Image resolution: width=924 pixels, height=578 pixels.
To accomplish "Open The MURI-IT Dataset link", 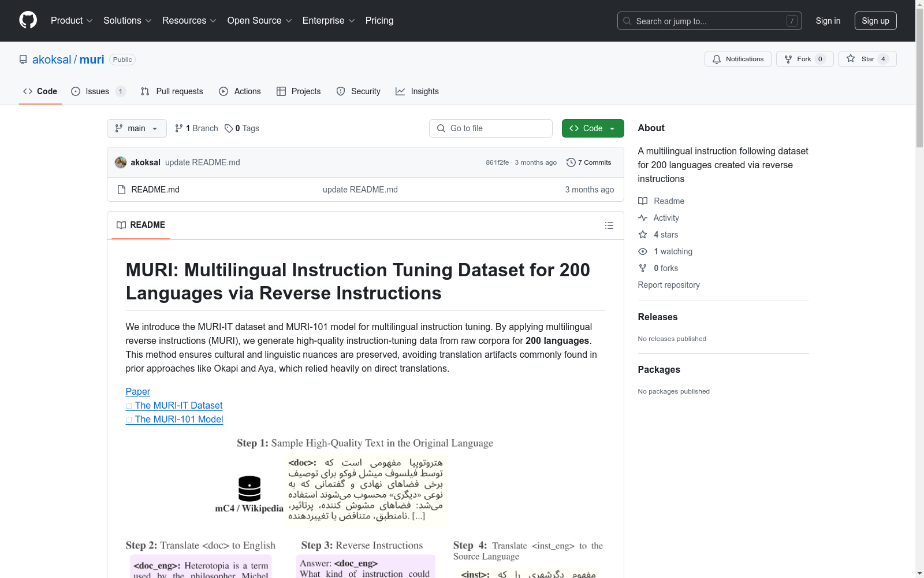I will click(x=174, y=405).
